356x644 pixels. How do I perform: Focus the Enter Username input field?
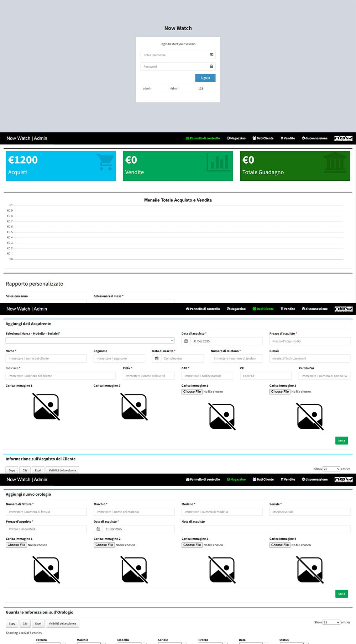(x=174, y=55)
